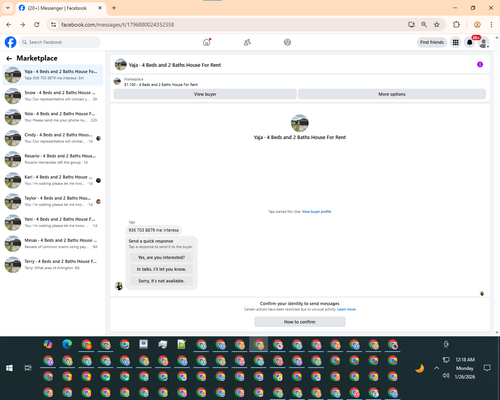
Task: Open the Cindy conversation in the list
Action: point(53,138)
